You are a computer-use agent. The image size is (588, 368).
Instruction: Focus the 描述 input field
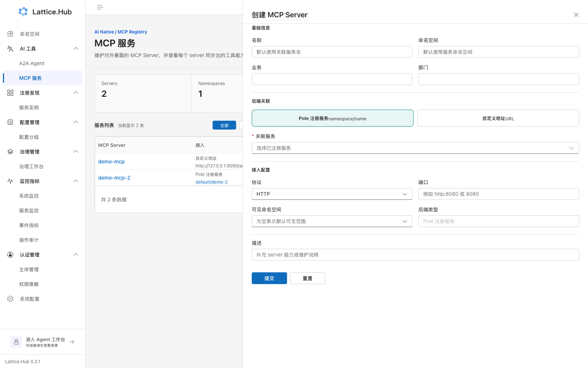tap(415, 255)
